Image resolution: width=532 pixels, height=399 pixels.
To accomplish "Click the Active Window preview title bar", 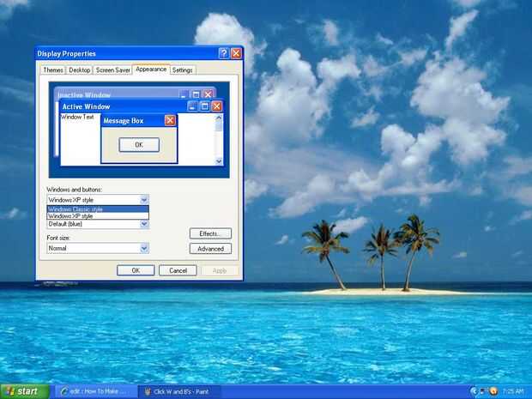I will 142,106.
